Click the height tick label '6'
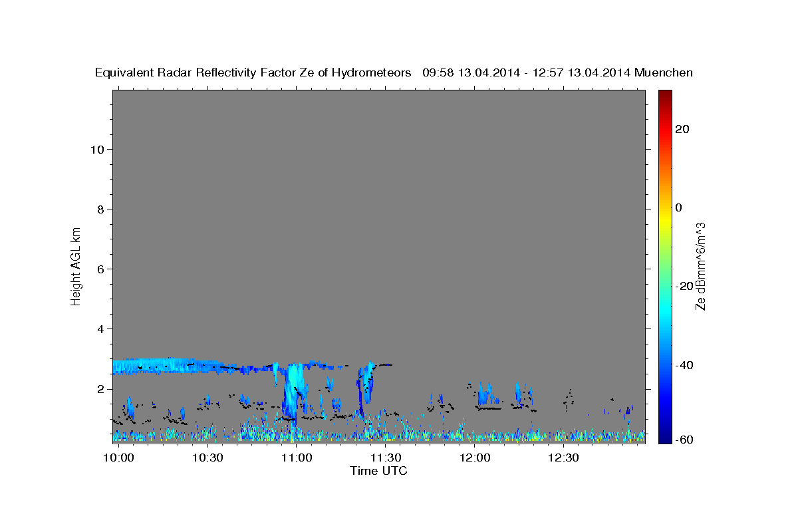Viewport: 798px width, 532px height. click(101, 269)
